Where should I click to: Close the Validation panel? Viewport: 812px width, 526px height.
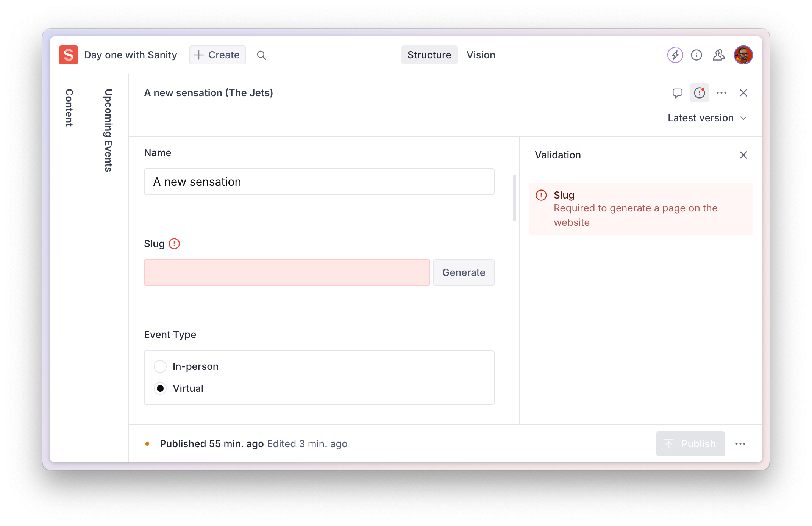tap(743, 155)
